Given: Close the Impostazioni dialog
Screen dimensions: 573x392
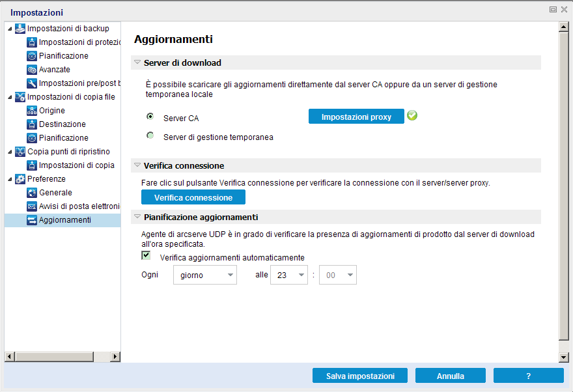Looking at the screenshot, I should pos(564,10).
